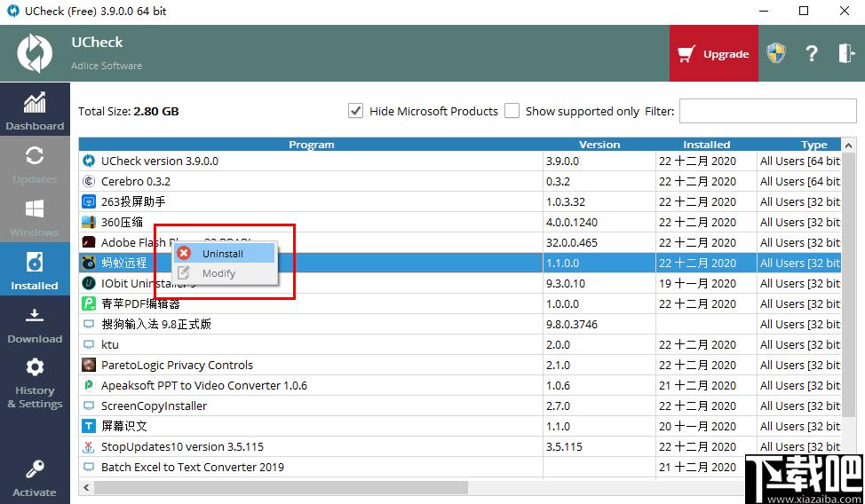This screenshot has height=504, width=865.
Task: Click the IObit Uninstaller row icon
Action: [x=88, y=283]
